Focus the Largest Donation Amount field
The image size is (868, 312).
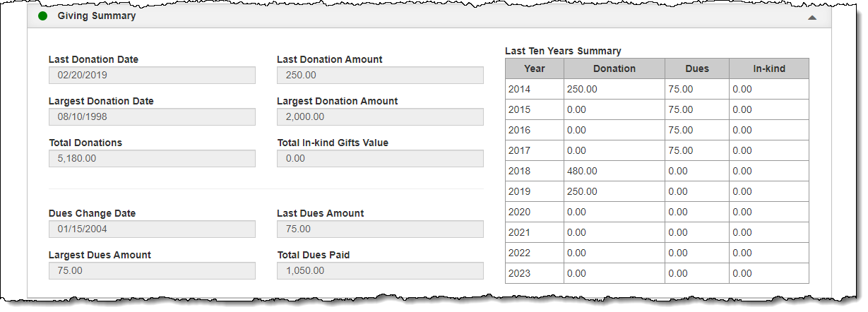(x=380, y=116)
